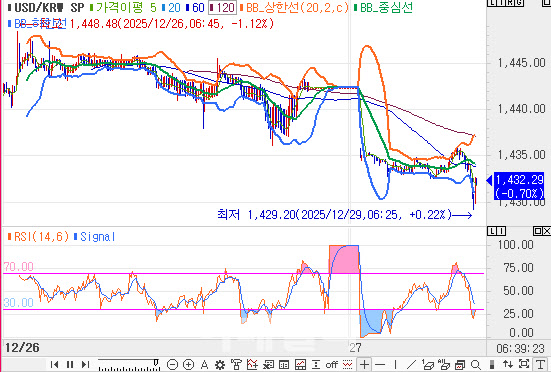
Task: Toggle the 'off' switch in toolbar
Action: pos(331,365)
